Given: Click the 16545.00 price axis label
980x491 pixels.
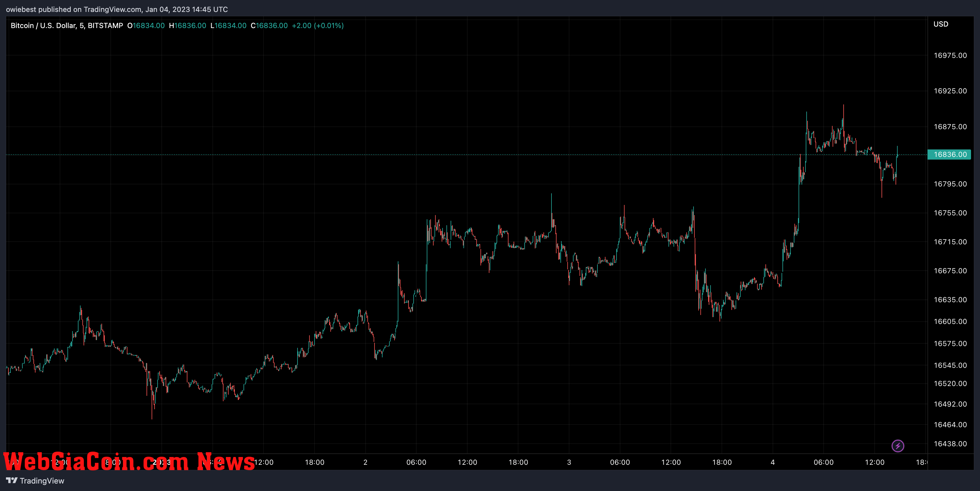Looking at the screenshot, I should (950, 365).
